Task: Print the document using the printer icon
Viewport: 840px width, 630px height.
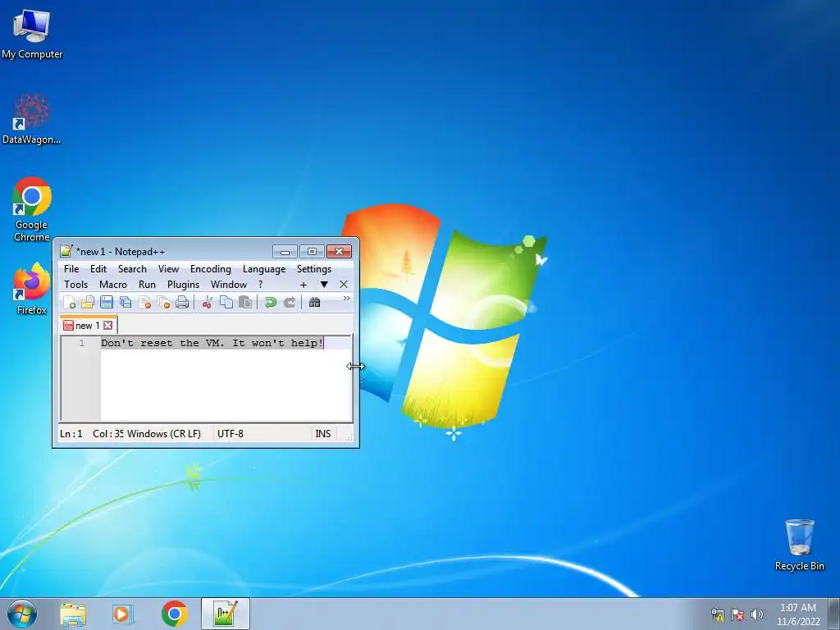Action: 182,302
